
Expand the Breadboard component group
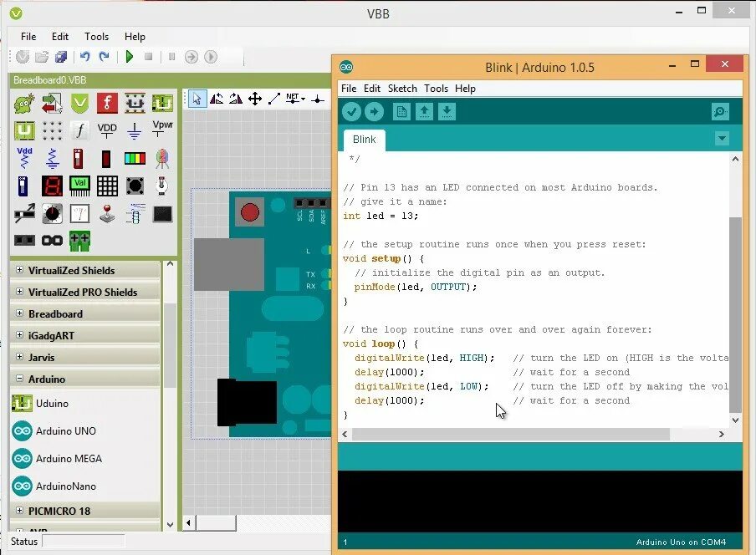(20, 313)
